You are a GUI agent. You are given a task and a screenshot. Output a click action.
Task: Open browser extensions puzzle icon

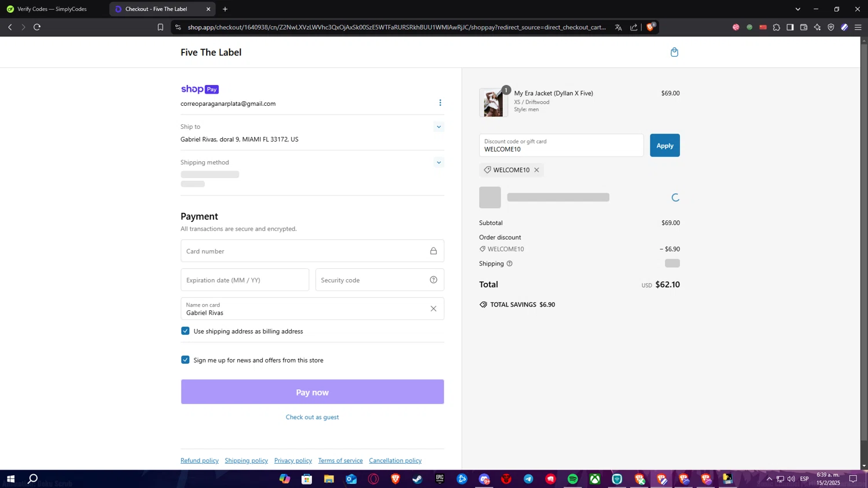[x=777, y=27]
